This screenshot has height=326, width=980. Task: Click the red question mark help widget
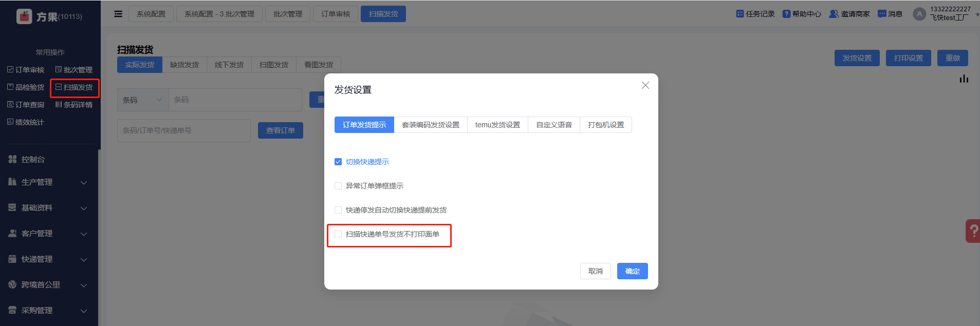click(x=973, y=231)
